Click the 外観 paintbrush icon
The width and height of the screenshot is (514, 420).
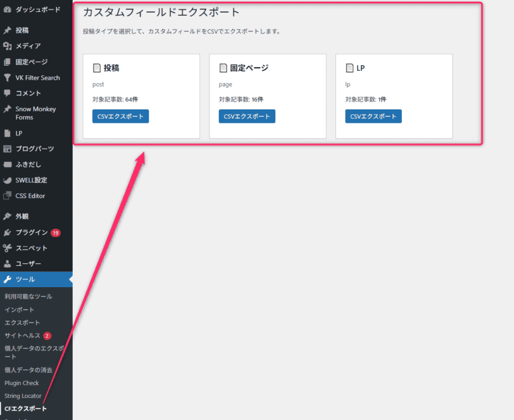[x=8, y=216]
